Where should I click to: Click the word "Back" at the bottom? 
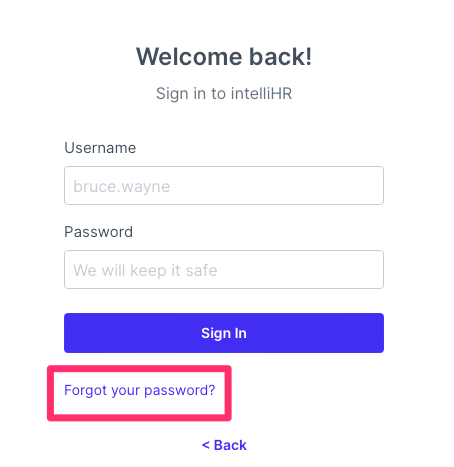(x=230, y=445)
